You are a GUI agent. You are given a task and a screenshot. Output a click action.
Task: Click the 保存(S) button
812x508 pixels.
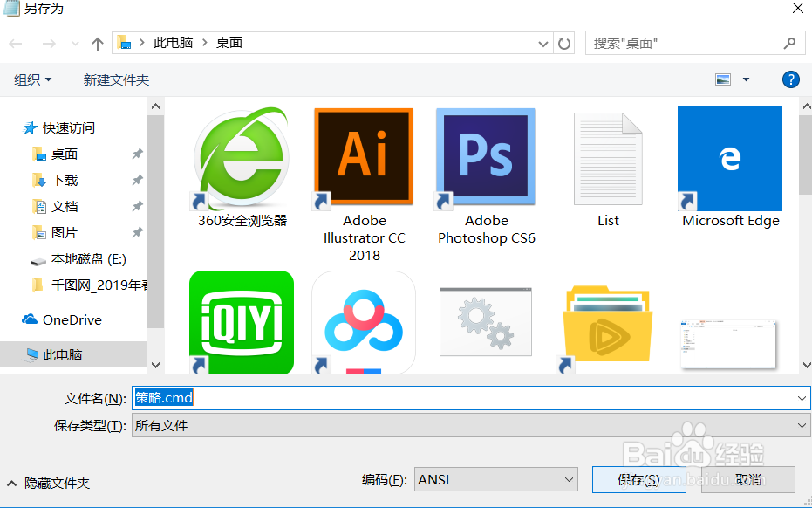(639, 479)
